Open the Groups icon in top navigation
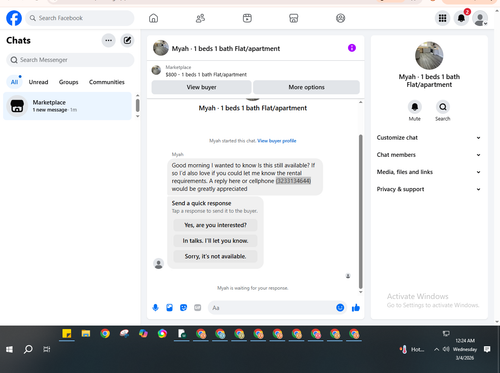 [x=340, y=18]
